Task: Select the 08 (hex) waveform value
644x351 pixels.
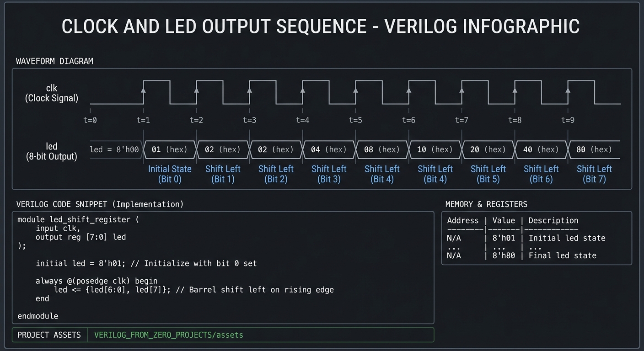Action: point(382,149)
